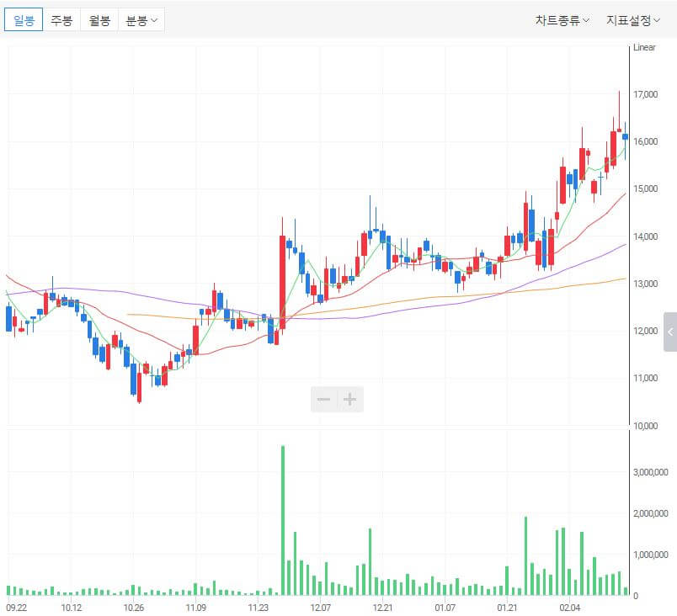
Task: Click the tall red candlestick after 11.23
Action: 282,283
